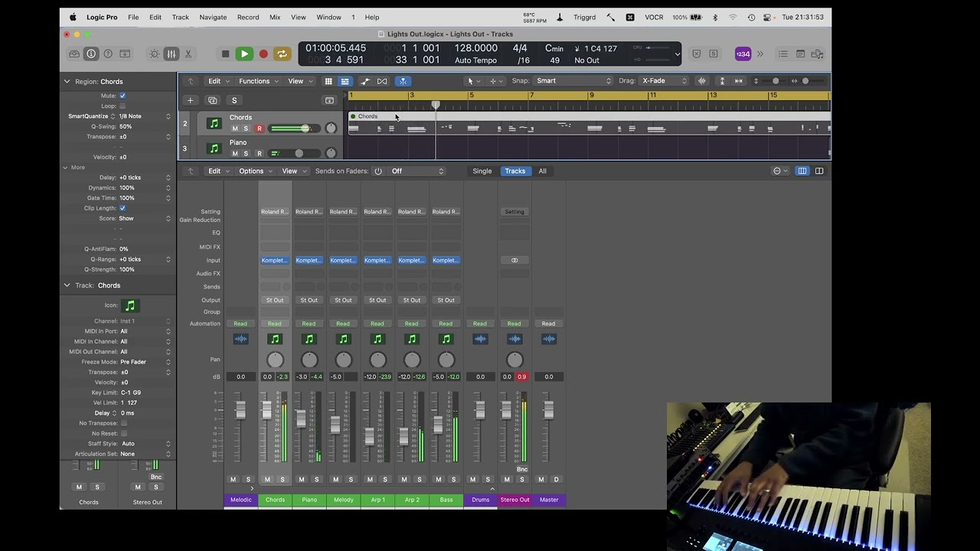Open the Snap Smart dropdown
Viewport: 980px width, 551px height.
573,81
